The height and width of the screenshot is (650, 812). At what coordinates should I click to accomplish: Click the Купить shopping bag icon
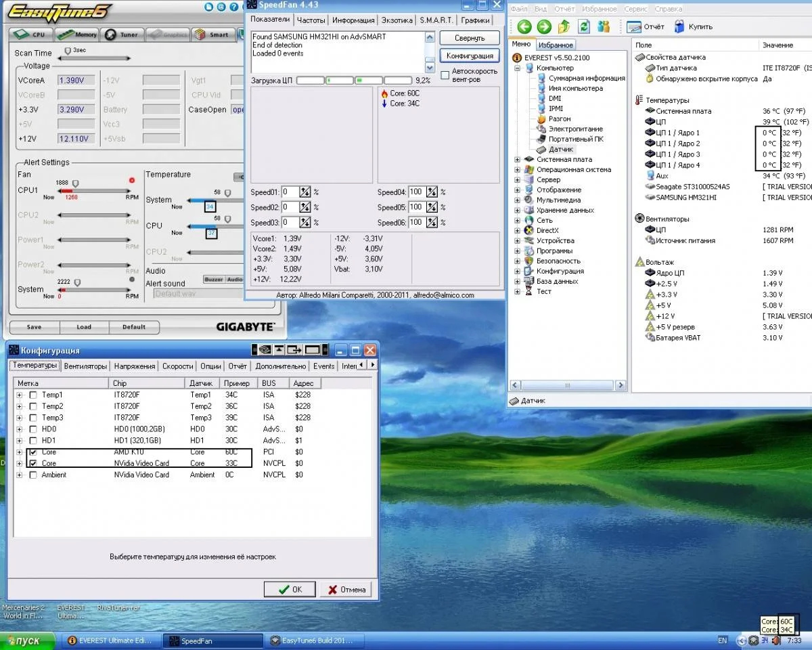tap(678, 27)
